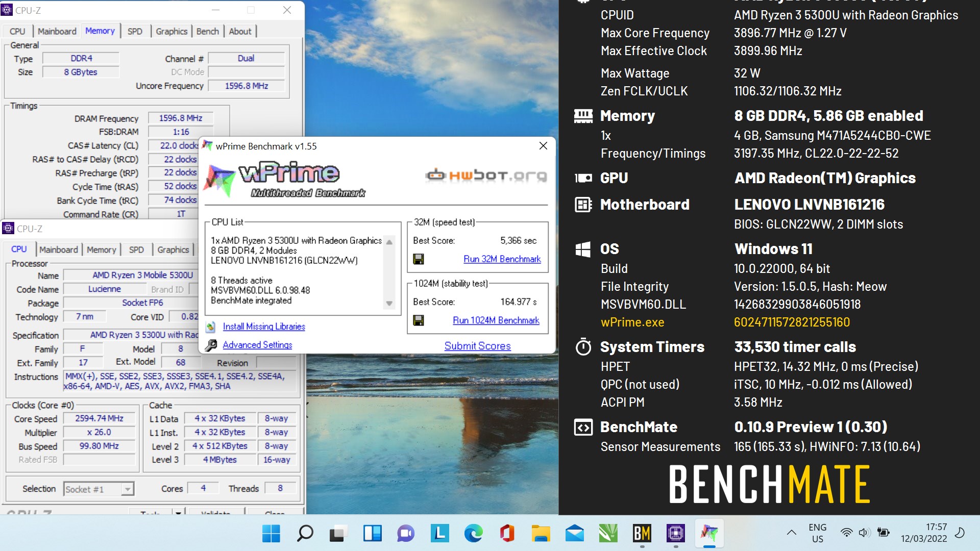Image resolution: width=980 pixels, height=551 pixels.
Task: Click the Memory Type value DDR4
Action: coord(81,58)
